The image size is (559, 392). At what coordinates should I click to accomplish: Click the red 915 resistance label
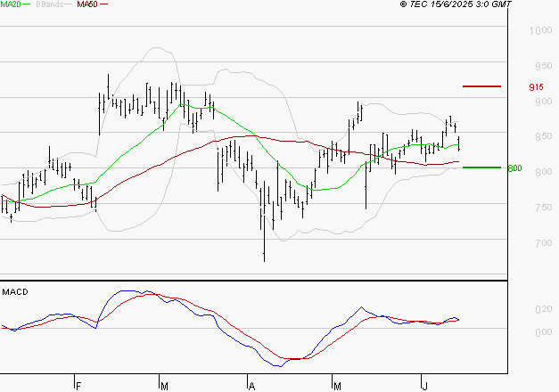536,87
